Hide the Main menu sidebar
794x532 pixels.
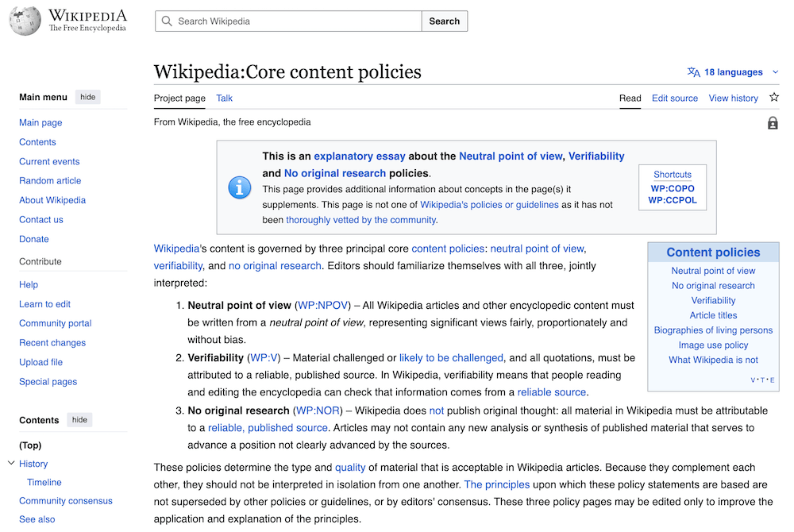coord(87,97)
